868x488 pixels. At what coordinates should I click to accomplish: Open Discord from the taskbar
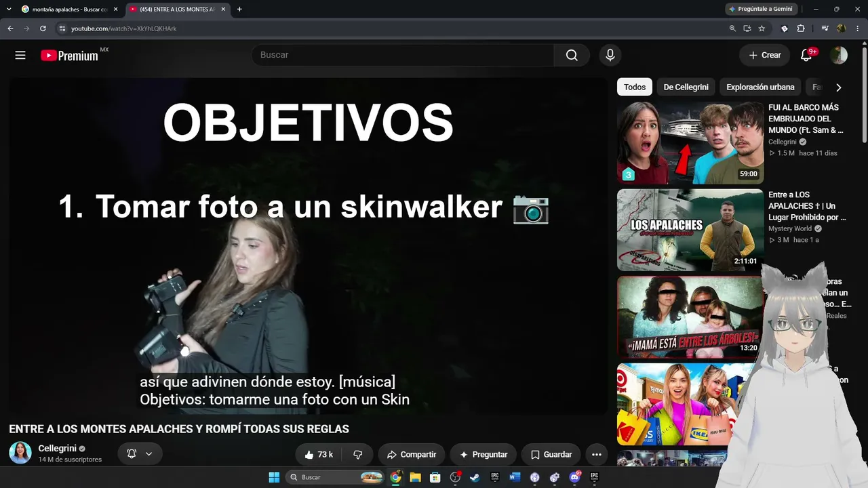click(x=574, y=477)
